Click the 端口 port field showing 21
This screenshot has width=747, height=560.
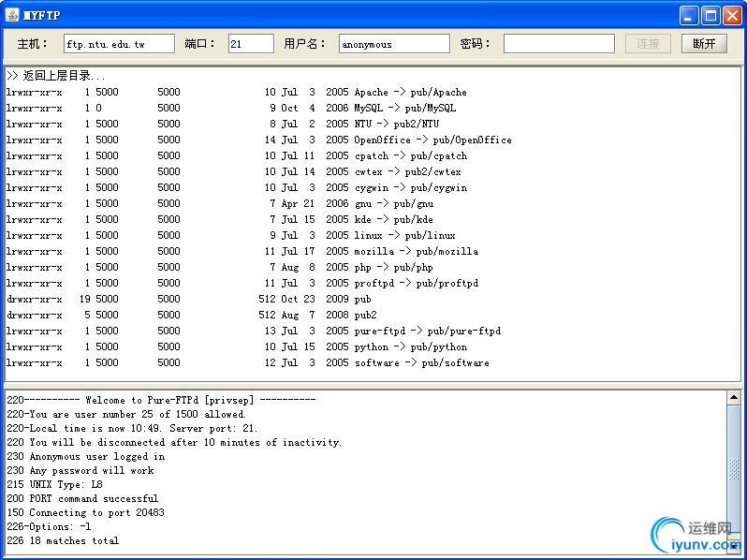pos(251,44)
